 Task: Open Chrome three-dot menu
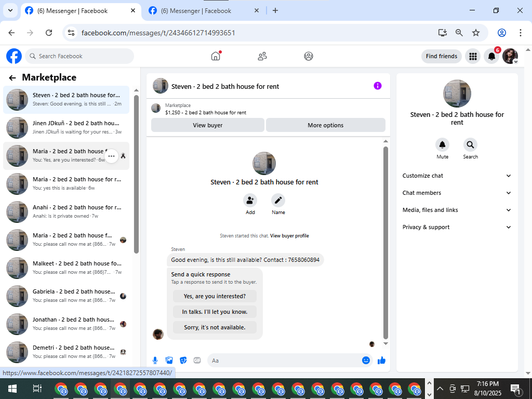pos(520,33)
